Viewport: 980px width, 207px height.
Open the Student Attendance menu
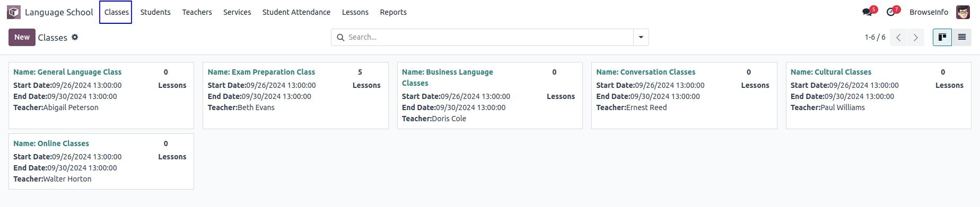click(296, 12)
